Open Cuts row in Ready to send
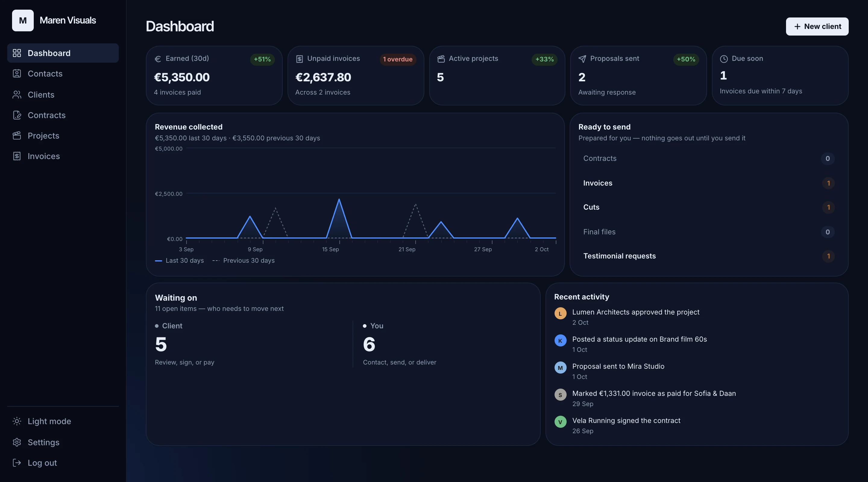Viewport: 868px width, 482px height. point(709,207)
